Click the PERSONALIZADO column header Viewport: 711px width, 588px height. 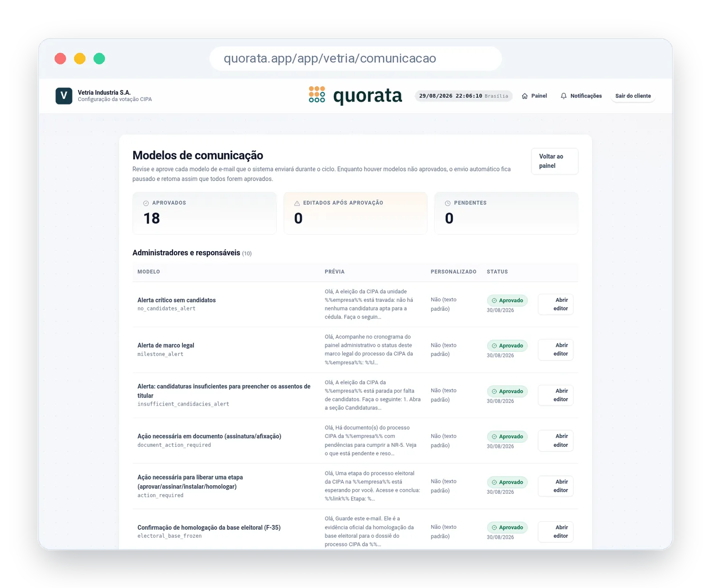pos(454,271)
